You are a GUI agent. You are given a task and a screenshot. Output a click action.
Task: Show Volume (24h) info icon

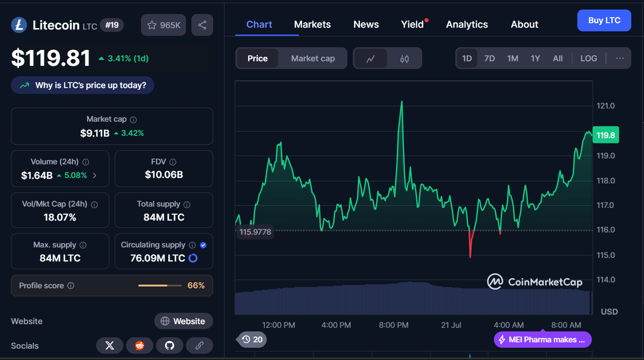click(86, 162)
